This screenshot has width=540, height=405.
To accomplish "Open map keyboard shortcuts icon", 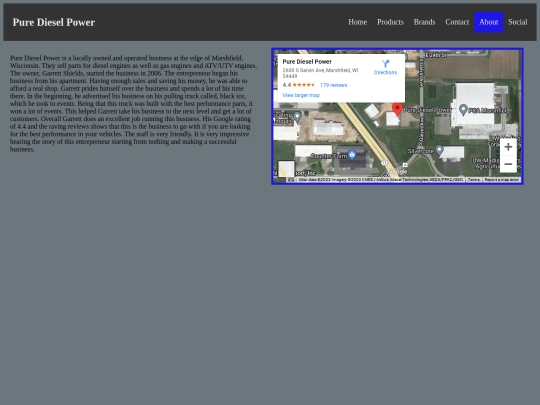I will click(291, 179).
